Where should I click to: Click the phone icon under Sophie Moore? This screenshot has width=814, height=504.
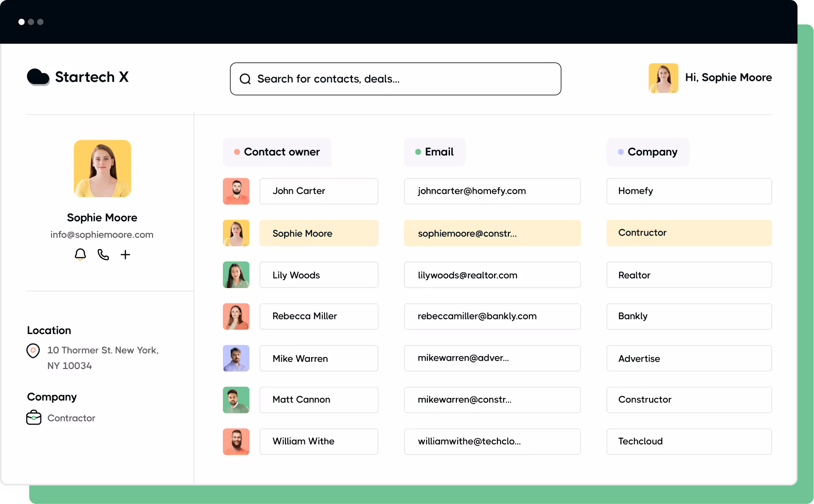tap(102, 255)
